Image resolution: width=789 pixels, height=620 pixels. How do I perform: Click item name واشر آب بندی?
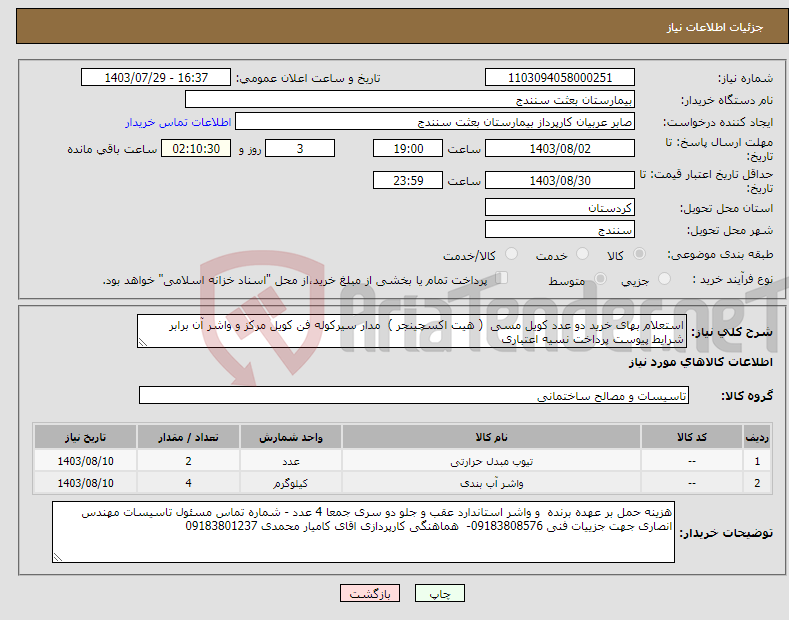(x=492, y=484)
